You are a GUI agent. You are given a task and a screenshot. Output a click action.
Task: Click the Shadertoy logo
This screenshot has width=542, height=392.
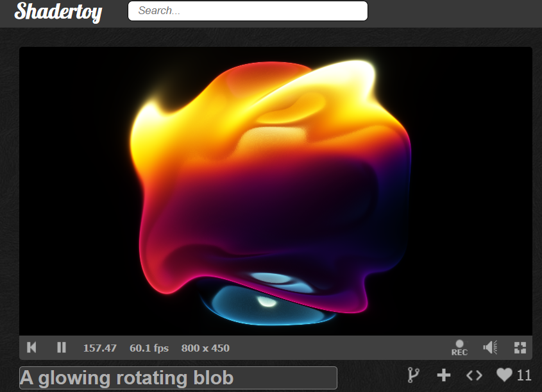point(58,12)
